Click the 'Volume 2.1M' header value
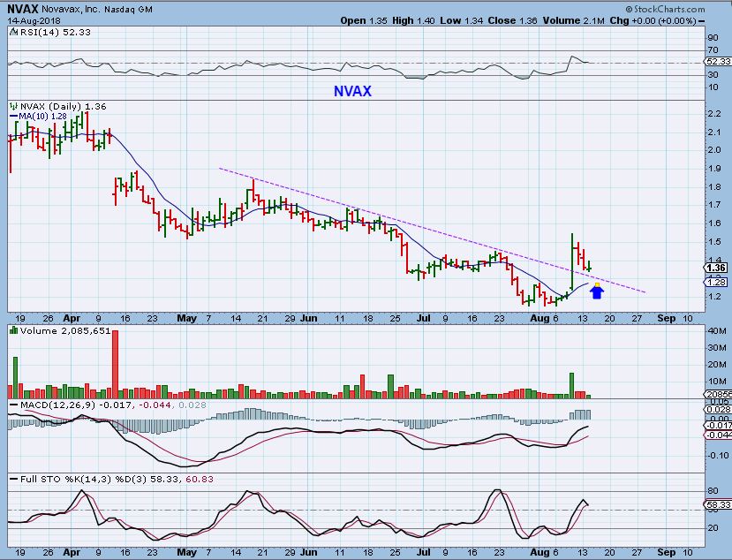 pyautogui.click(x=573, y=20)
